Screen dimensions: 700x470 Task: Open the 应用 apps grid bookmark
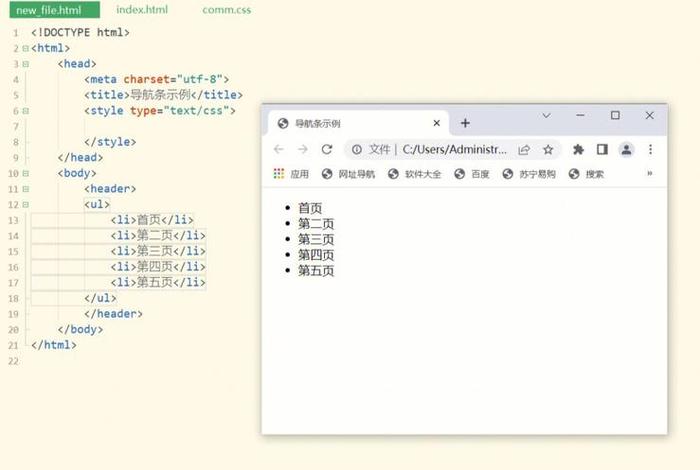tap(291, 174)
